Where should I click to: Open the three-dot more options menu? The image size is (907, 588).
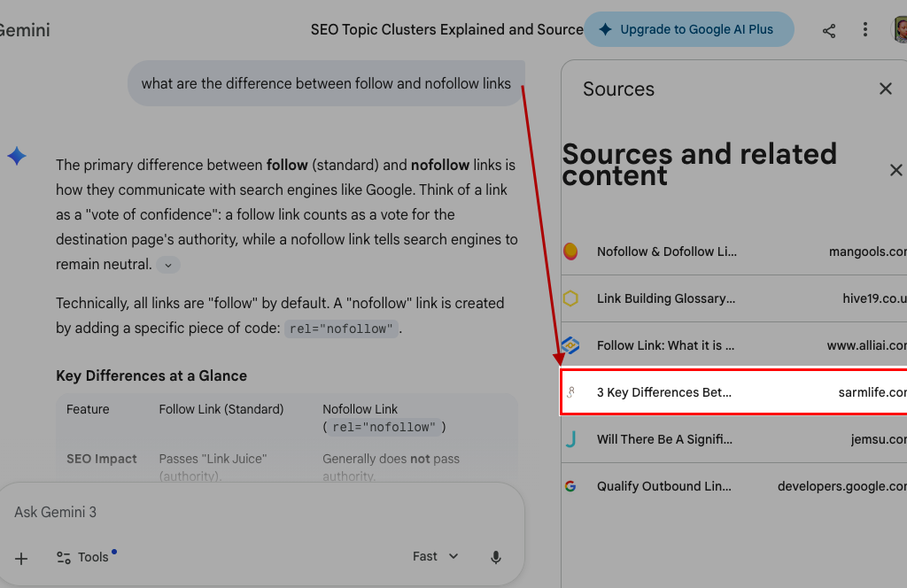pos(865,30)
